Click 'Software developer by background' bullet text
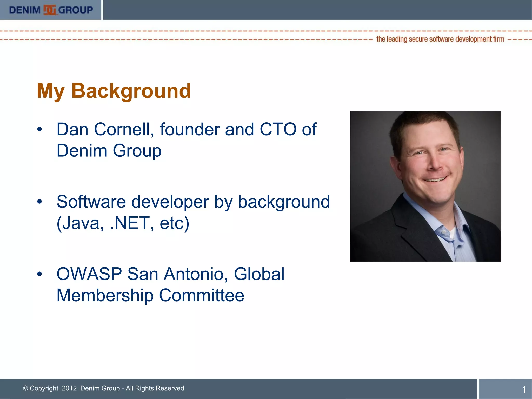The image size is (532, 399). [x=193, y=202]
